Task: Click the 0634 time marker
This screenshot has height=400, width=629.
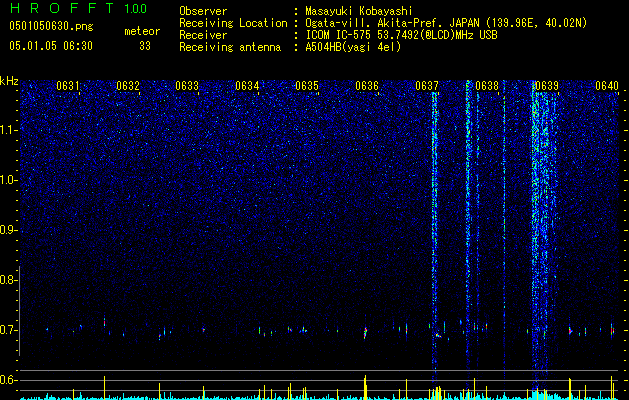Action: click(247, 86)
